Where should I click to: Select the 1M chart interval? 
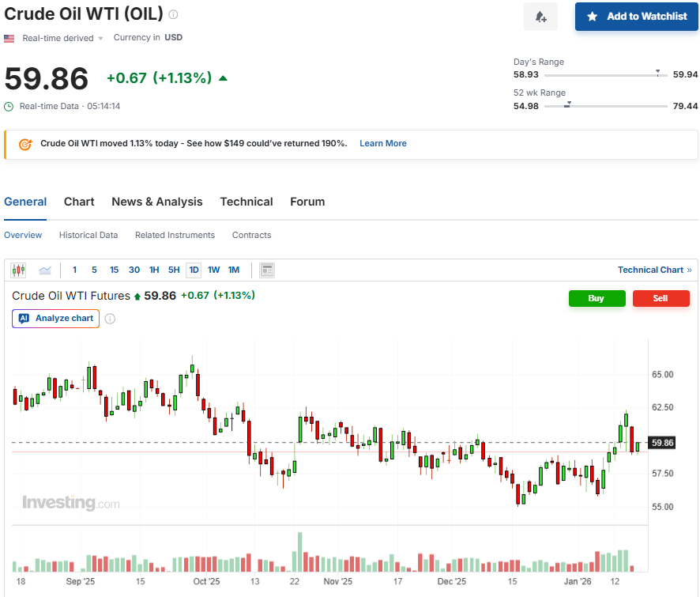coord(234,270)
